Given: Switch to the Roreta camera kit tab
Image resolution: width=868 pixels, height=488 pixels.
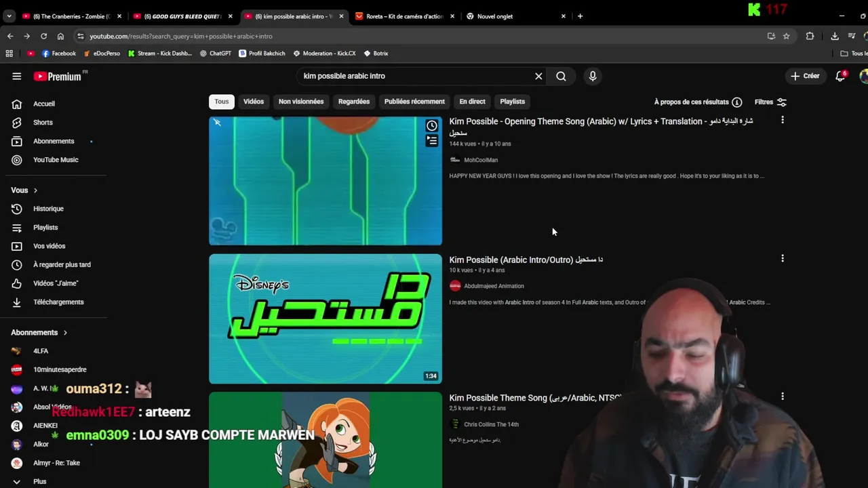Looking at the screenshot, I should click(404, 16).
